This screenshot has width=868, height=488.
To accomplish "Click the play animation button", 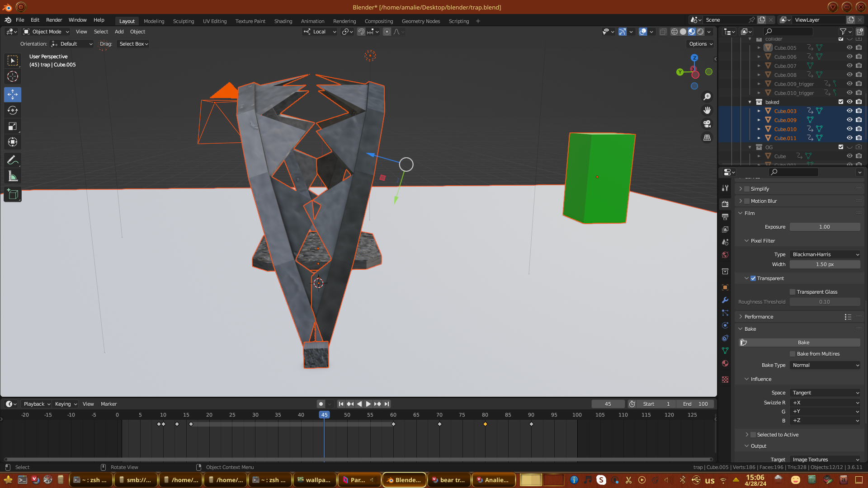I will [368, 404].
